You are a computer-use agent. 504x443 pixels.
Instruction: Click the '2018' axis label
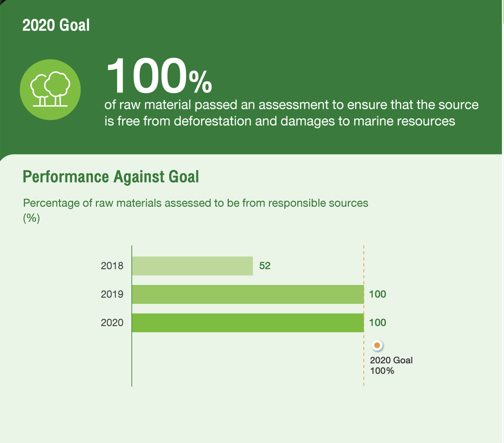[x=112, y=266]
